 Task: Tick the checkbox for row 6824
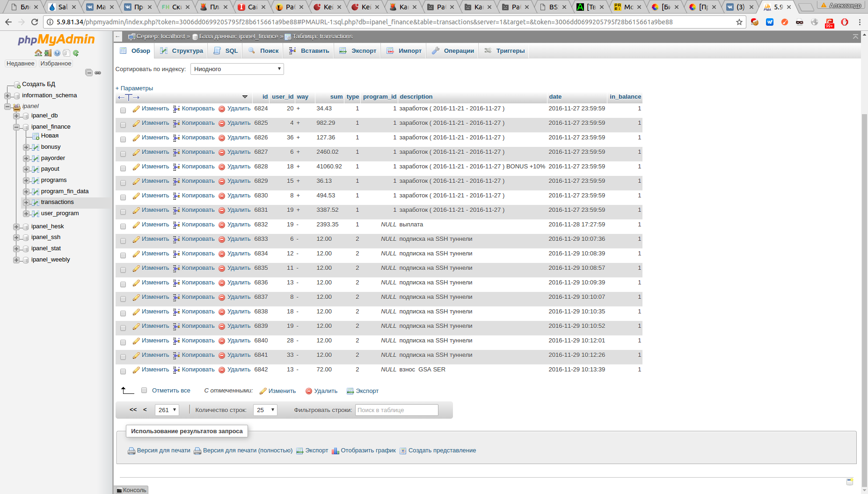(123, 110)
